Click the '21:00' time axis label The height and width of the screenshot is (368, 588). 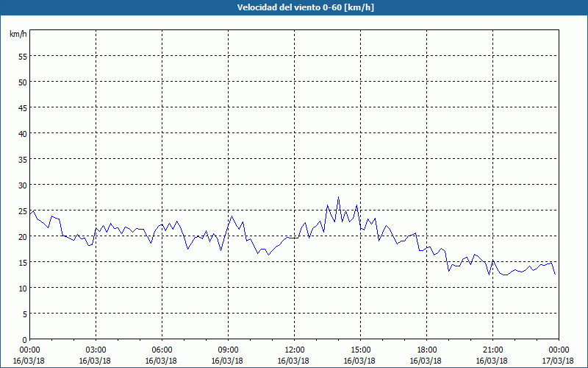coord(492,350)
